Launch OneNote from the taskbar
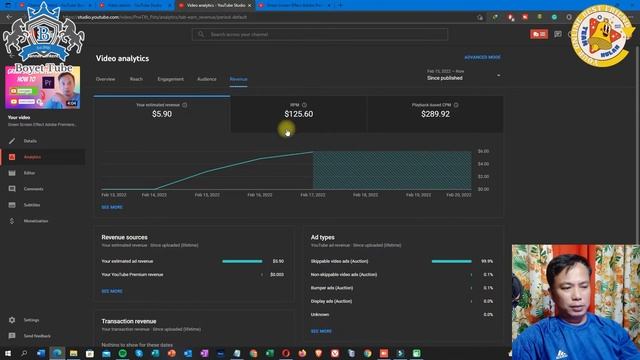Viewport: 640px width, 360px height. pos(204,353)
